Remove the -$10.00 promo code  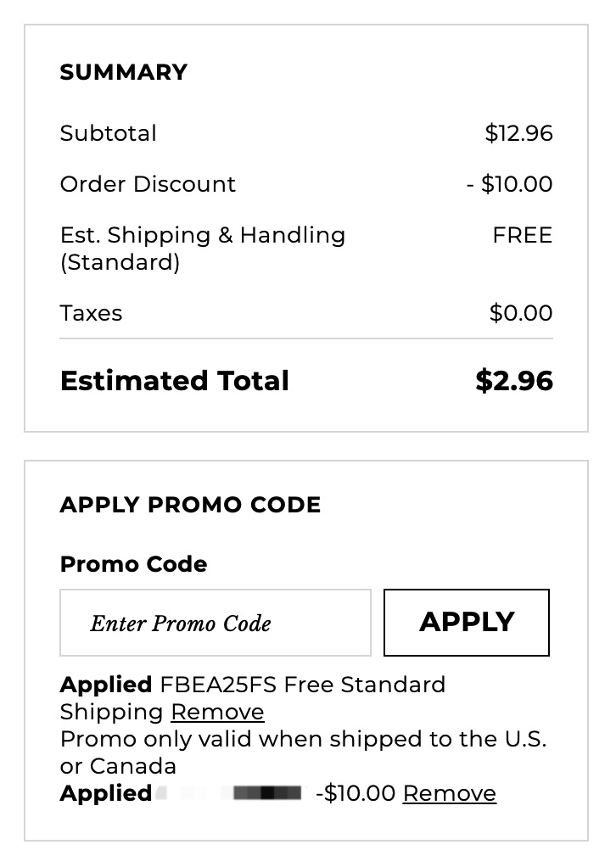pos(449,793)
